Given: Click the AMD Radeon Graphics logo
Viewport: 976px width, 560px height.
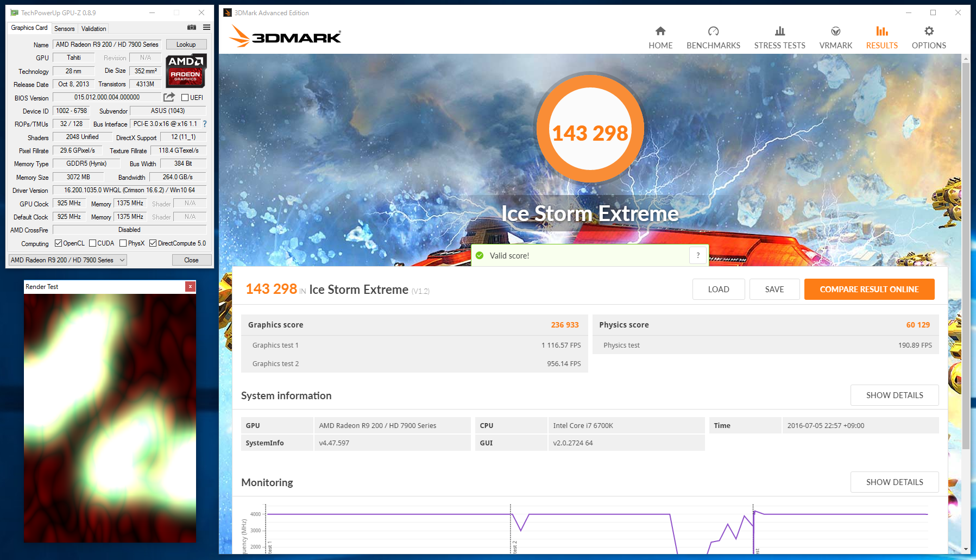Looking at the screenshot, I should coord(185,71).
